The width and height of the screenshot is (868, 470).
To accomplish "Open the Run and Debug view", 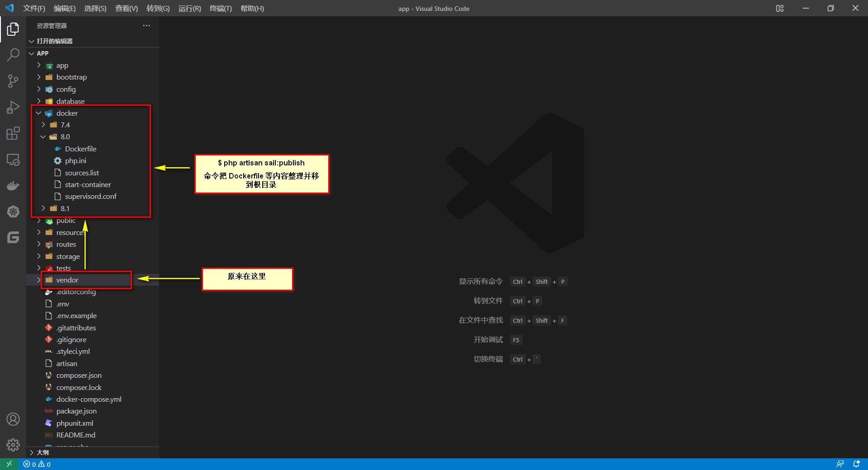I will tap(13, 108).
